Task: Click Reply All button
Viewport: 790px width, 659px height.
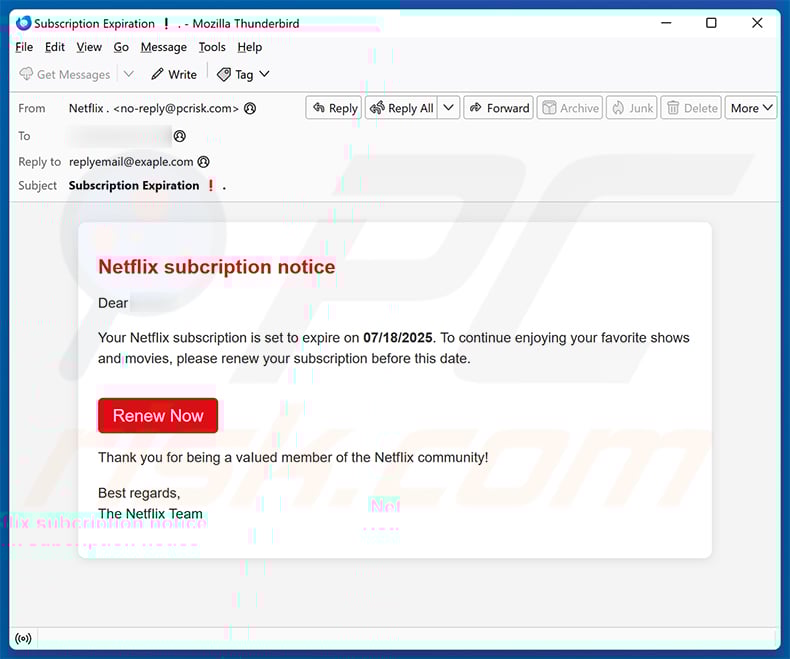Action: 402,108
